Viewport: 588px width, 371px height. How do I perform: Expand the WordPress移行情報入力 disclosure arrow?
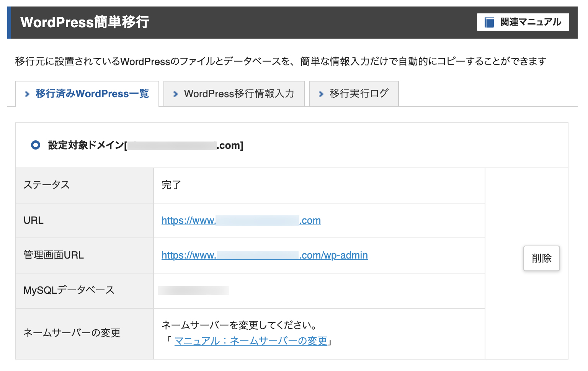(175, 94)
